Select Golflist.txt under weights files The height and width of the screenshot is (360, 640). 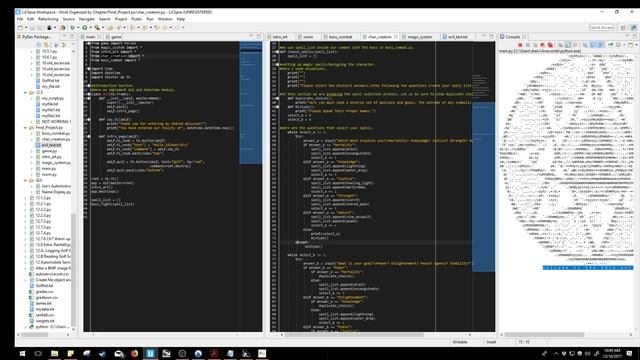tap(44, 286)
